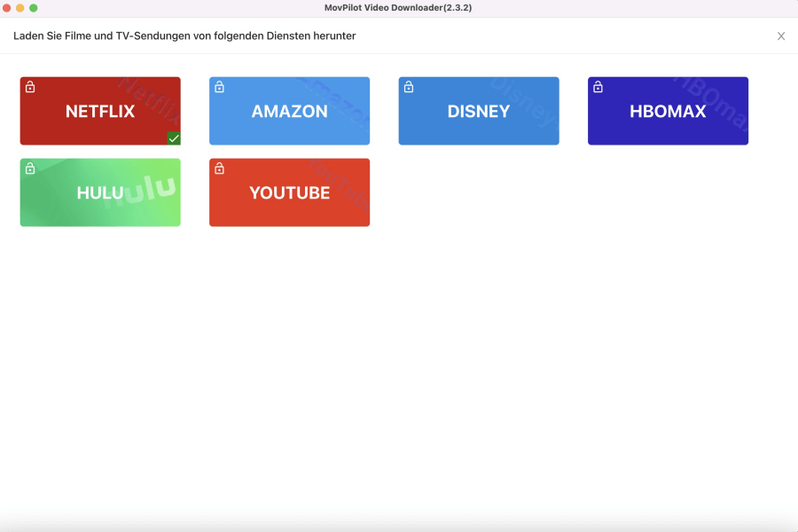Close the service selection panel

pos(781,36)
